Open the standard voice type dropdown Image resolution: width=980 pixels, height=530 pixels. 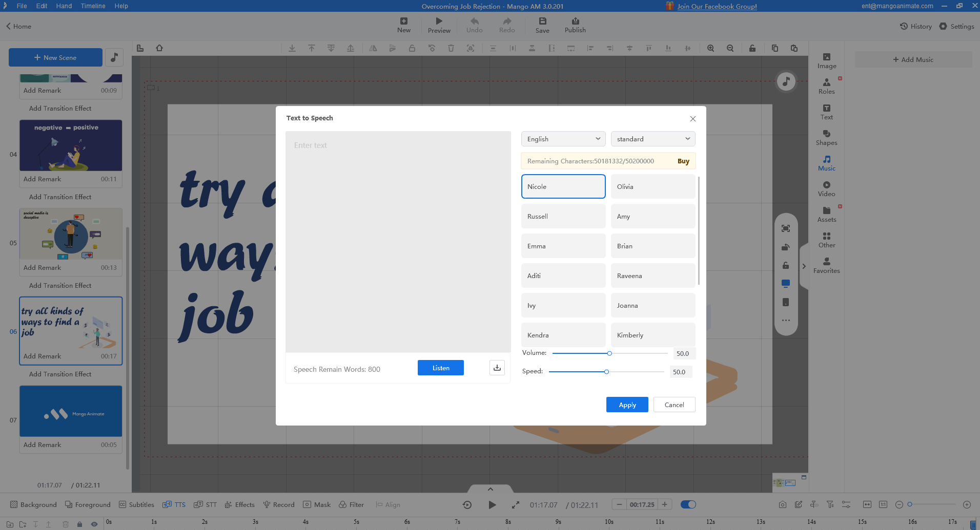pos(652,139)
